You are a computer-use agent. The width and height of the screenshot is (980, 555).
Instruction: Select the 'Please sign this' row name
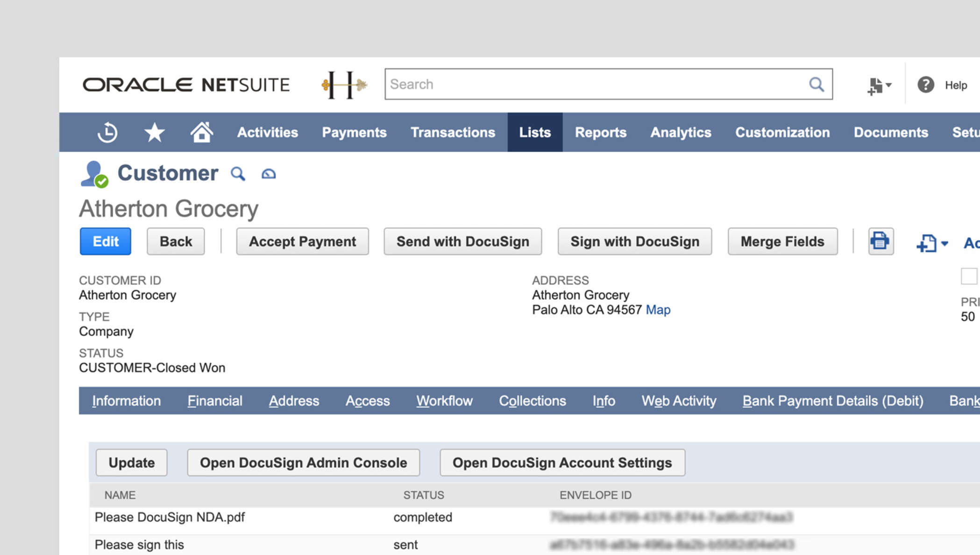point(139,545)
